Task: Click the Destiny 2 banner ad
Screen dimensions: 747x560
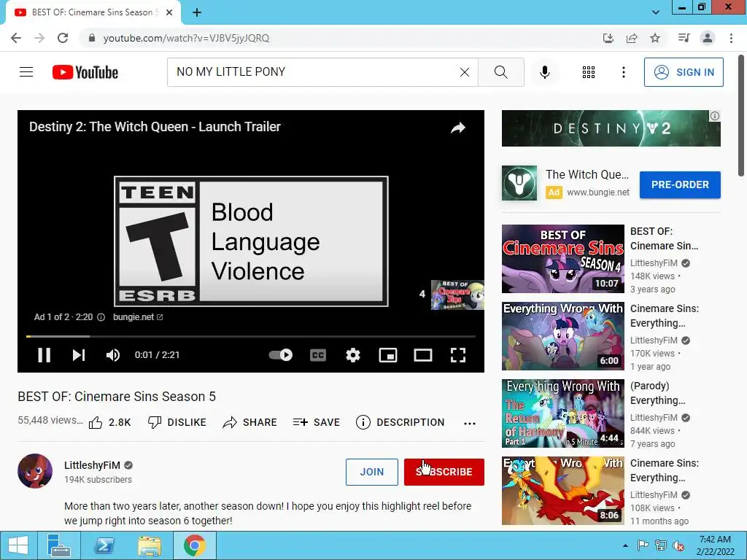Action: 611,128
